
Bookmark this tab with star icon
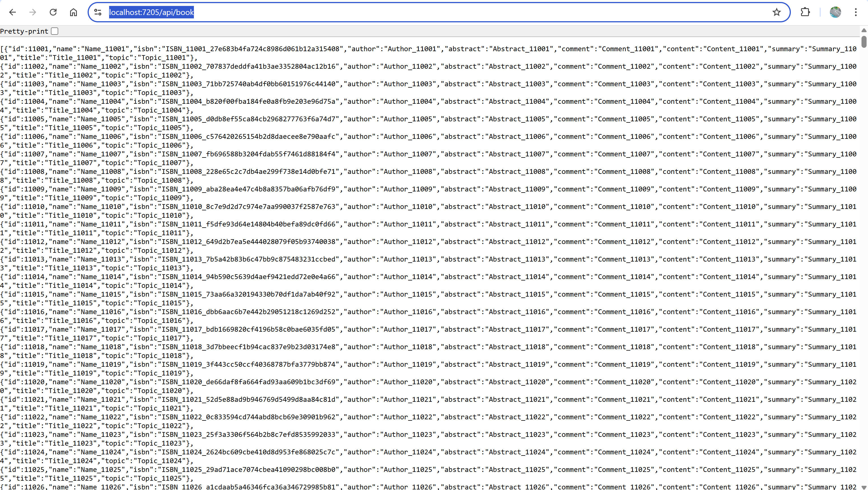(x=776, y=12)
